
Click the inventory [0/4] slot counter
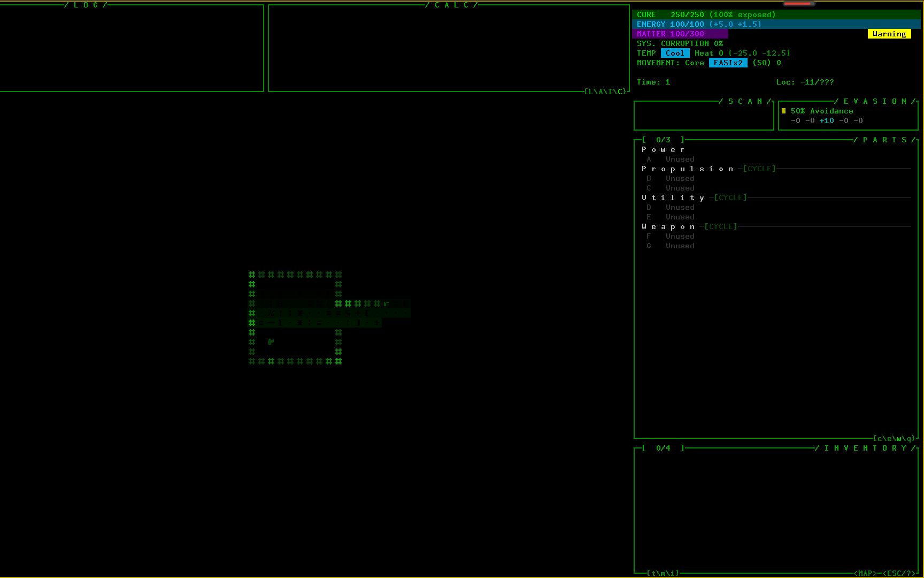point(663,448)
